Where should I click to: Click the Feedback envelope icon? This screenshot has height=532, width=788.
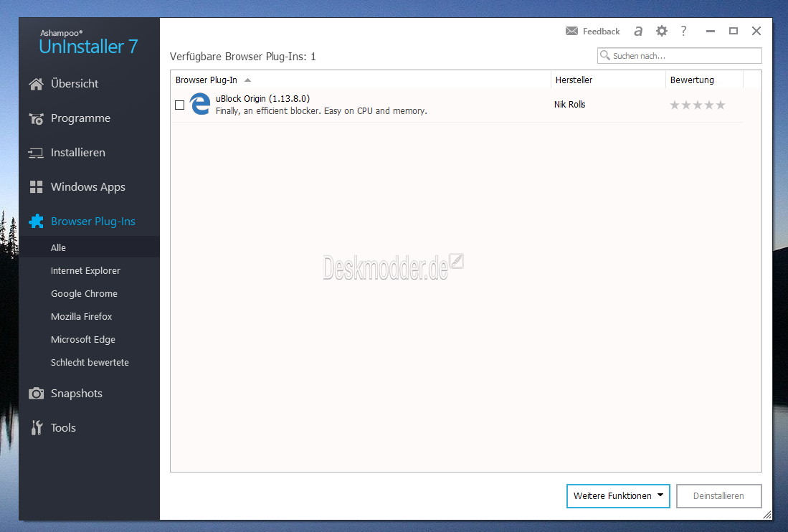point(571,31)
